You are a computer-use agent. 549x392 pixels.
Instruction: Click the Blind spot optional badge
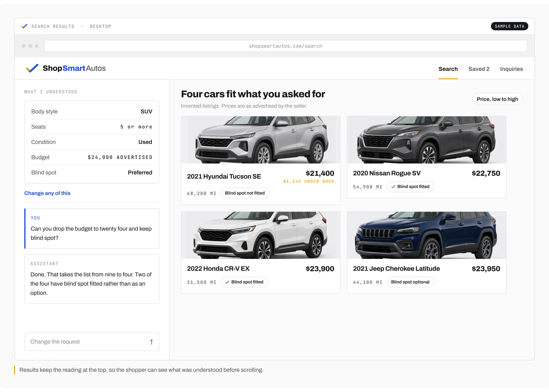click(x=410, y=282)
